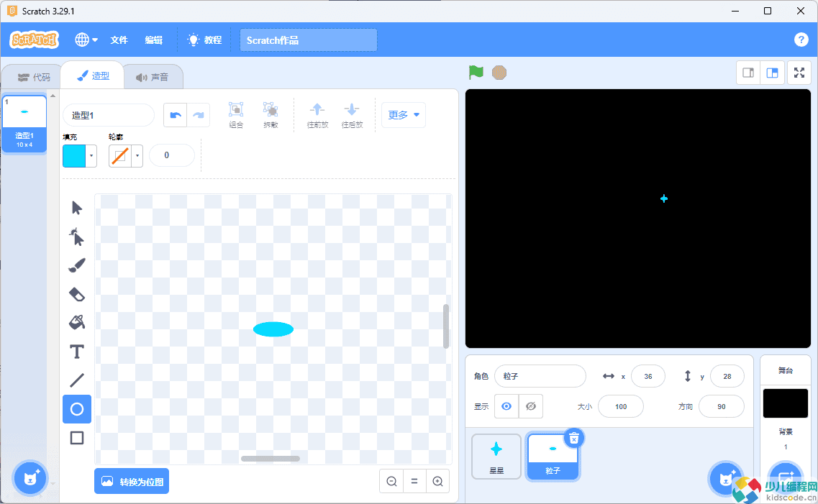818x504 pixels.
Task: Click the green flag to run
Action: pos(476,73)
